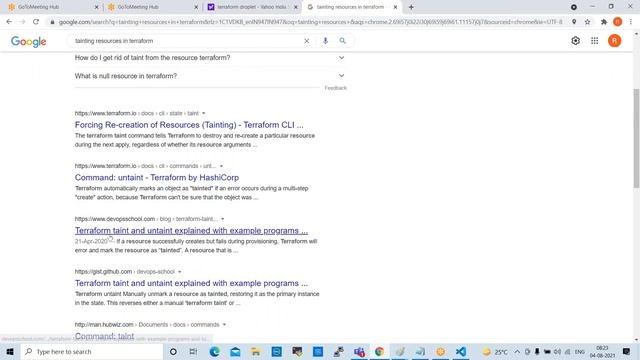Viewport: 640px width, 360px height.
Task: Open weather widget showing 25°C
Action: tap(495, 351)
